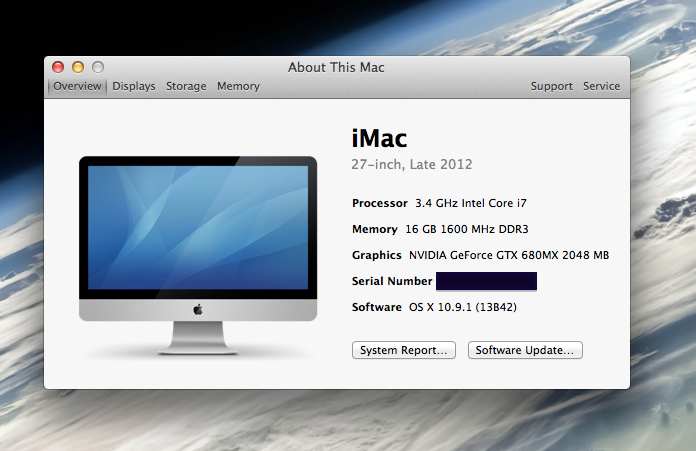Click the "27-inch, Late 2012" model text
The width and height of the screenshot is (696, 451).
click(x=411, y=164)
